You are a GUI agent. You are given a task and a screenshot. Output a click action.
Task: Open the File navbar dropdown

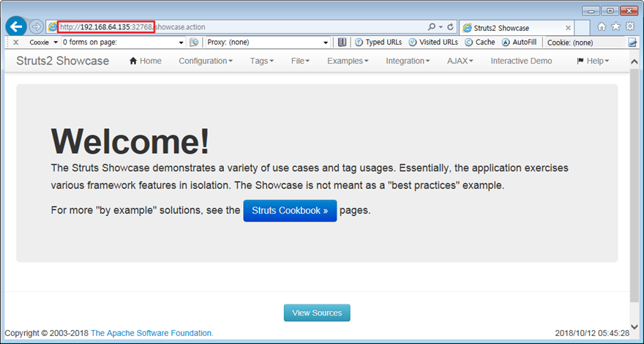point(300,61)
